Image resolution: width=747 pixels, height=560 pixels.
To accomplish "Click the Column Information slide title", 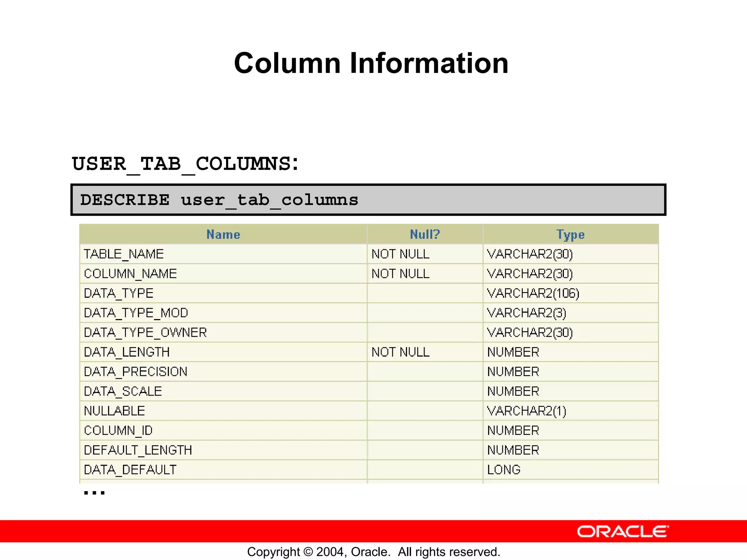I will [371, 63].
